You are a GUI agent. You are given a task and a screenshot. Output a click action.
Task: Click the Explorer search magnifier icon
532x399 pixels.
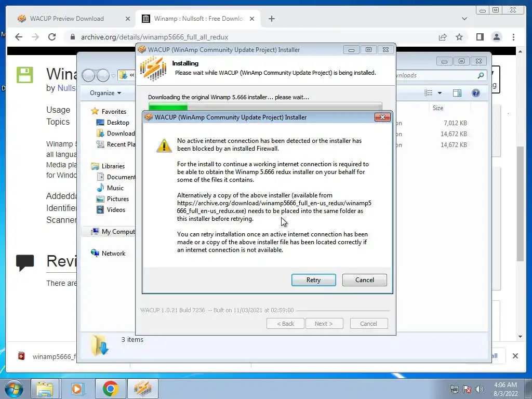click(481, 75)
